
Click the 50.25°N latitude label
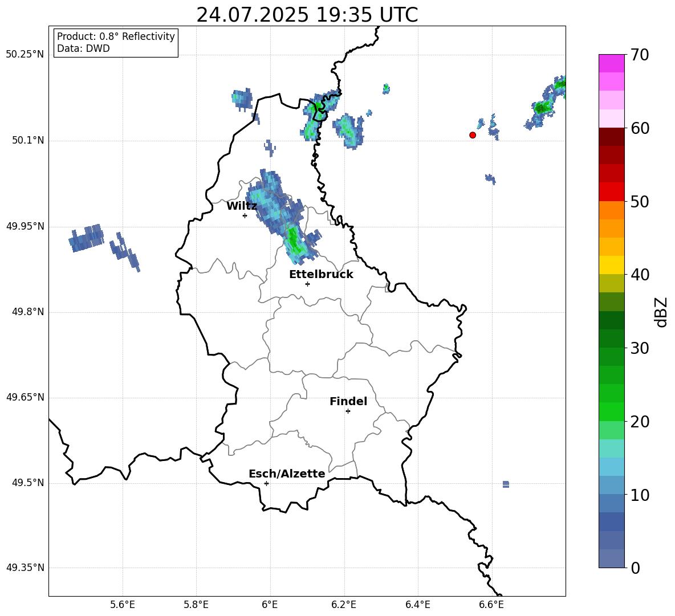click(x=25, y=55)
